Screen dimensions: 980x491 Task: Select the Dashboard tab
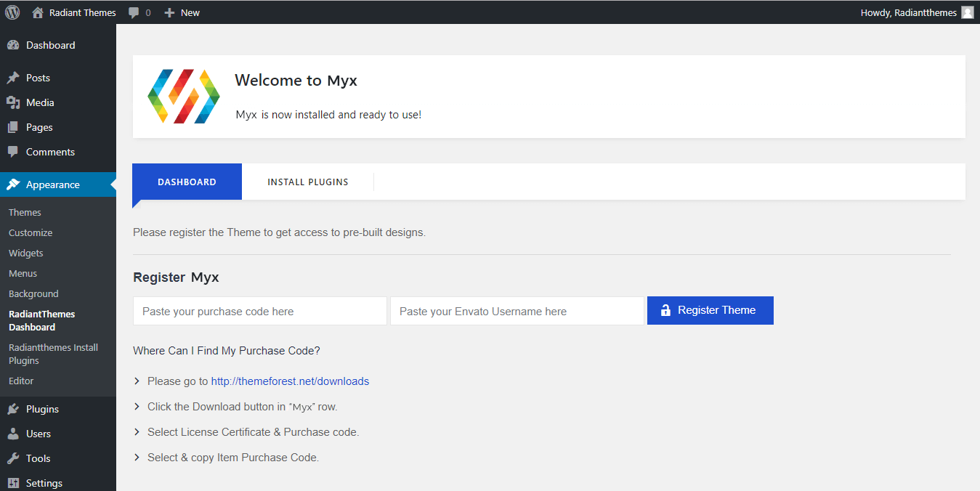click(x=187, y=182)
